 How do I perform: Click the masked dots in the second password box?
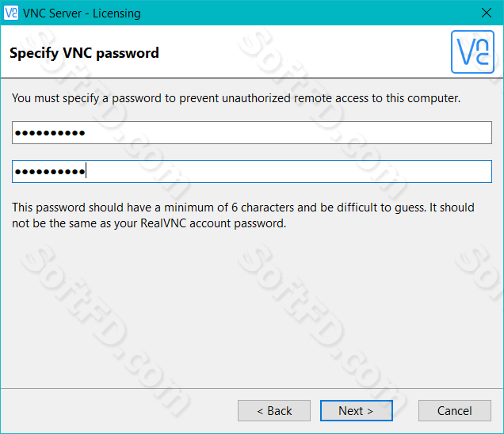pyautogui.click(x=50, y=172)
